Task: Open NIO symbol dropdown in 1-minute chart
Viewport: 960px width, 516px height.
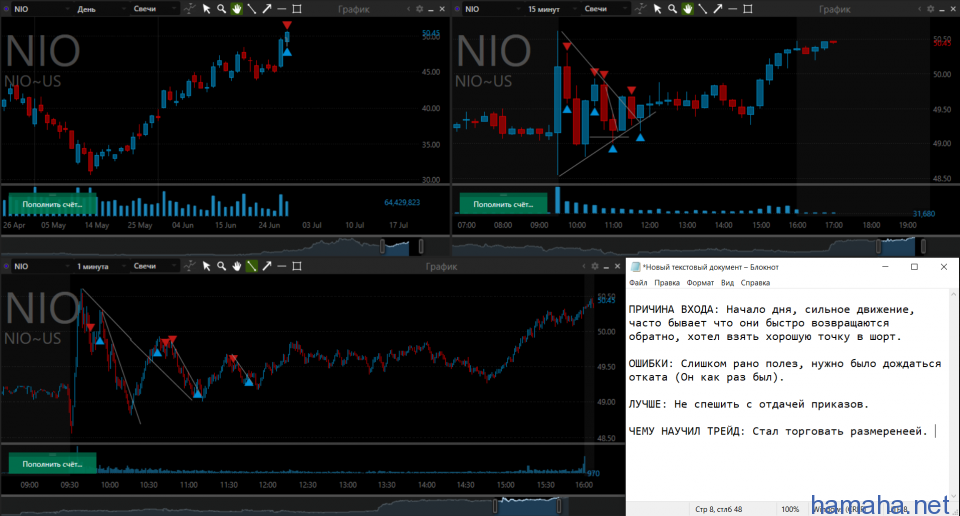Action: tap(40, 266)
